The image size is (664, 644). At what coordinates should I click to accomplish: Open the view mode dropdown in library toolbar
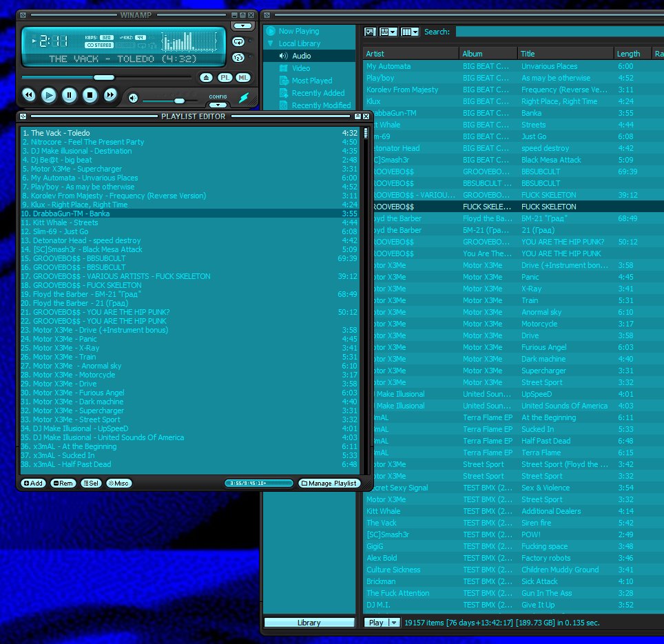(388, 32)
